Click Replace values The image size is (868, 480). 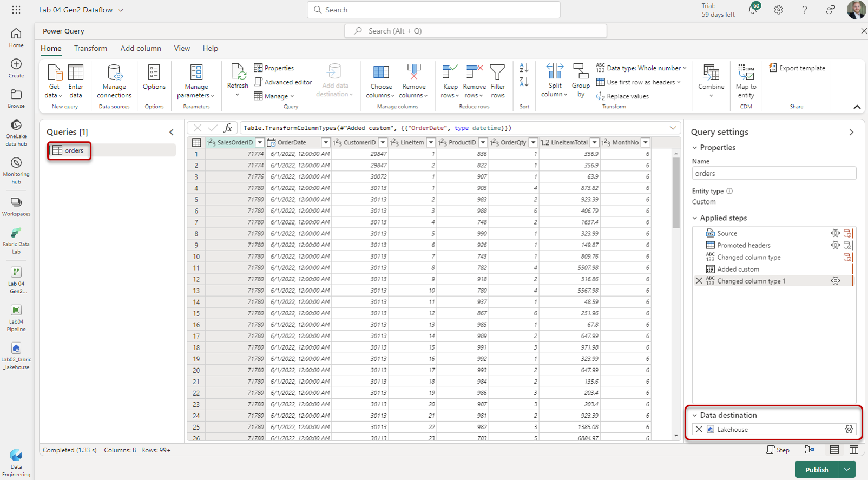(x=622, y=96)
